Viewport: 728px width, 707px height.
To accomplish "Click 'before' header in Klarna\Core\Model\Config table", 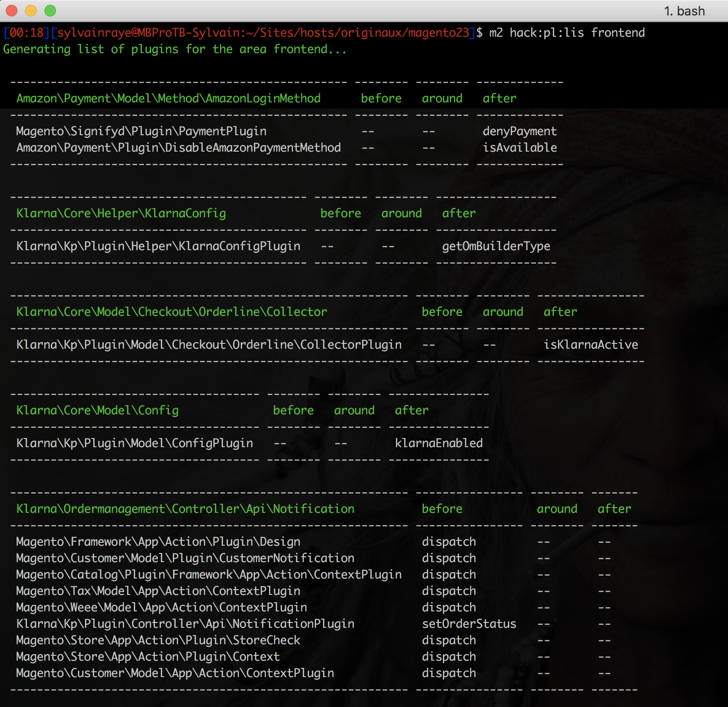I will (294, 410).
